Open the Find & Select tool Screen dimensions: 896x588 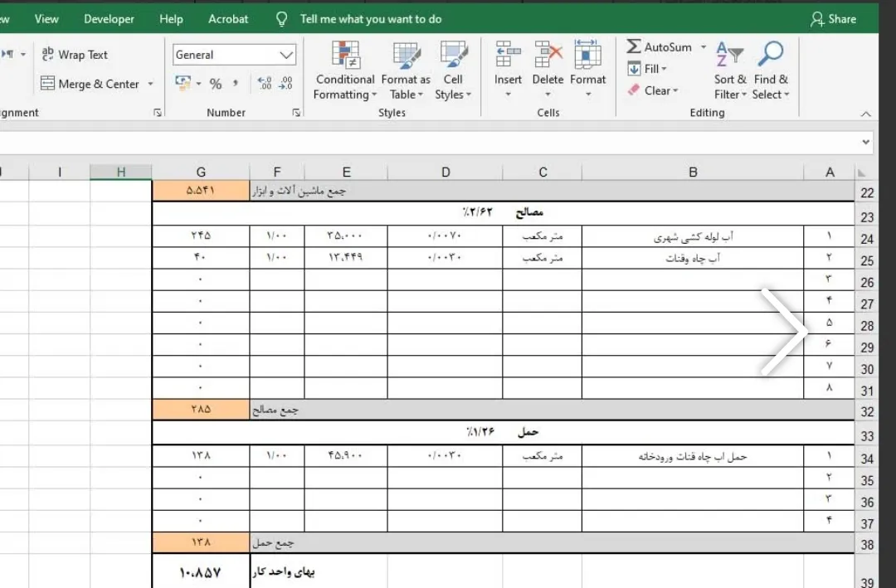pos(771,70)
